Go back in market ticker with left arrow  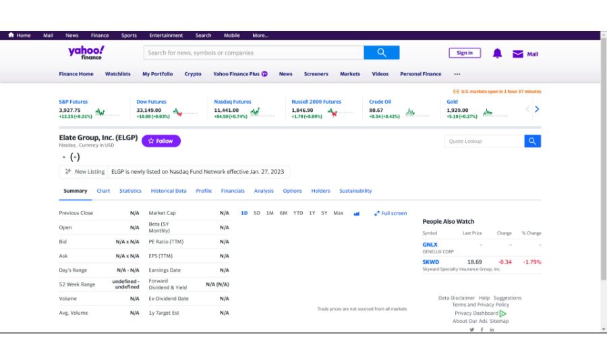coord(527,109)
